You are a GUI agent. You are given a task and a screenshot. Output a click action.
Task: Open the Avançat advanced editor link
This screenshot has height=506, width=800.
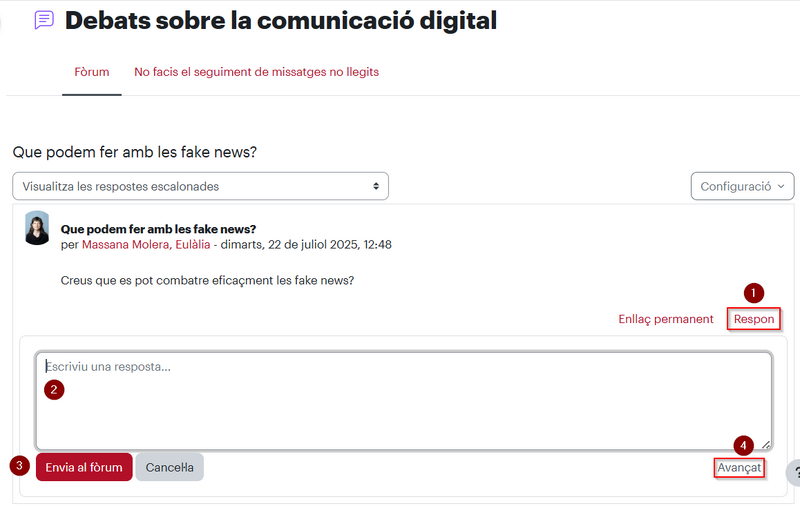coord(739,467)
